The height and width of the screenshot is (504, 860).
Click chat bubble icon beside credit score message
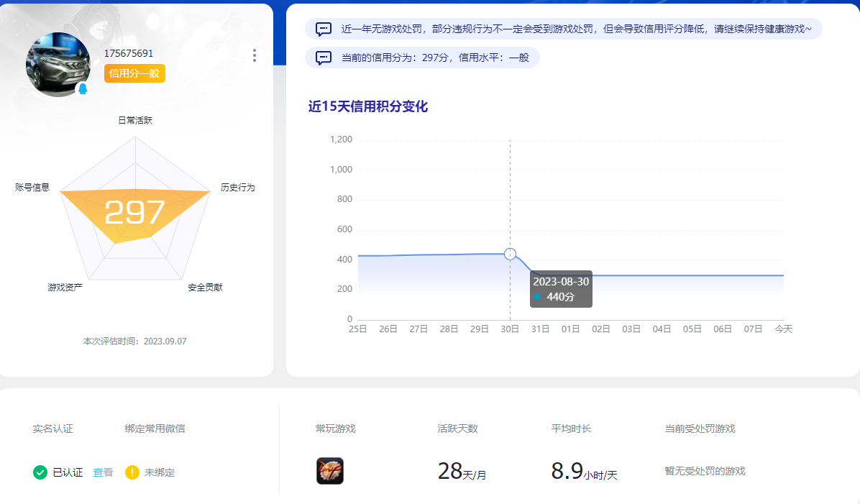[324, 58]
